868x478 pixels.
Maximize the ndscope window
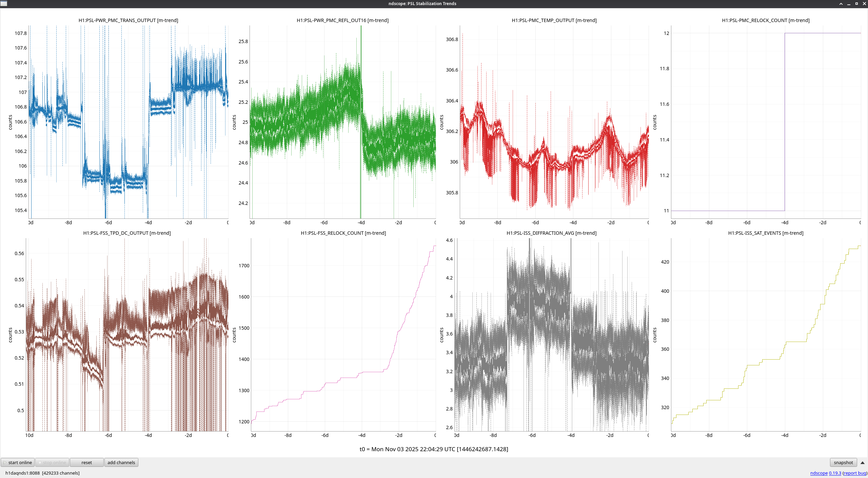[856, 4]
